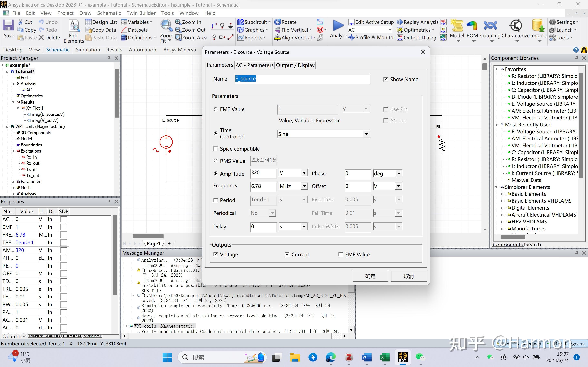Click the 取消 cancel button

pos(409,276)
